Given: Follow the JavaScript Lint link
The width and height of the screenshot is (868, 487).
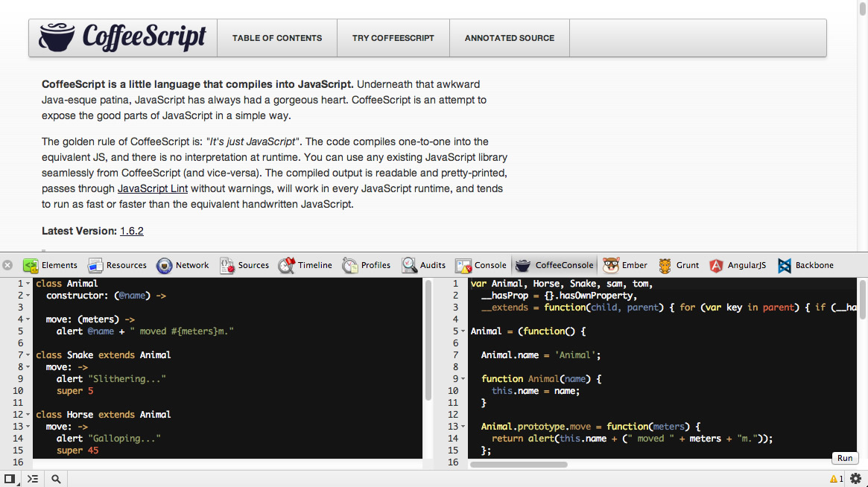Looking at the screenshot, I should click(x=153, y=189).
